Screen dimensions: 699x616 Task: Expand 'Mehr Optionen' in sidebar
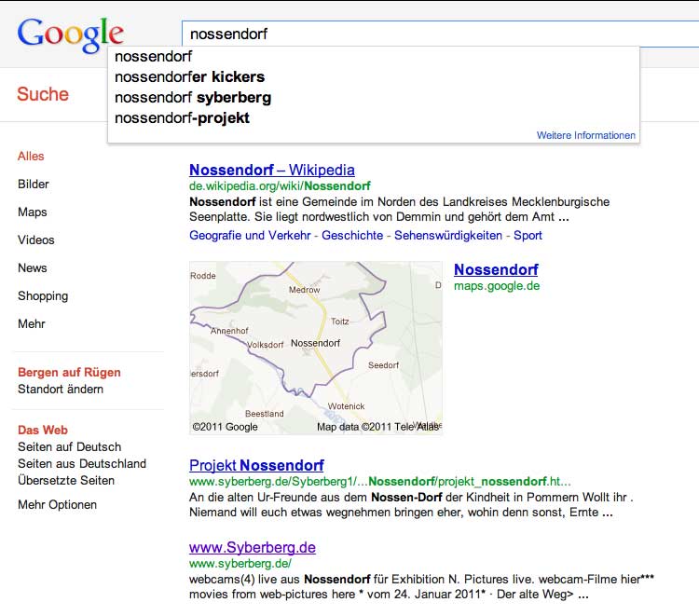[x=57, y=505]
